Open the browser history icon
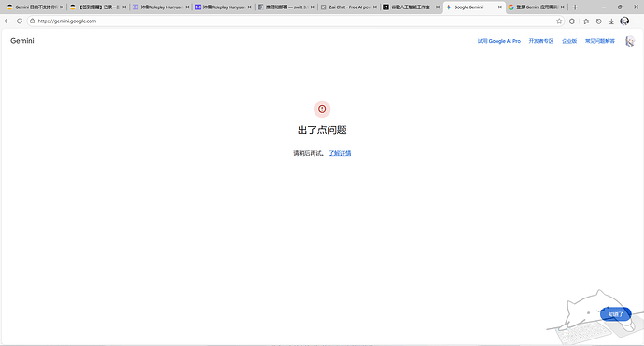The width and height of the screenshot is (644, 346). coord(599,21)
